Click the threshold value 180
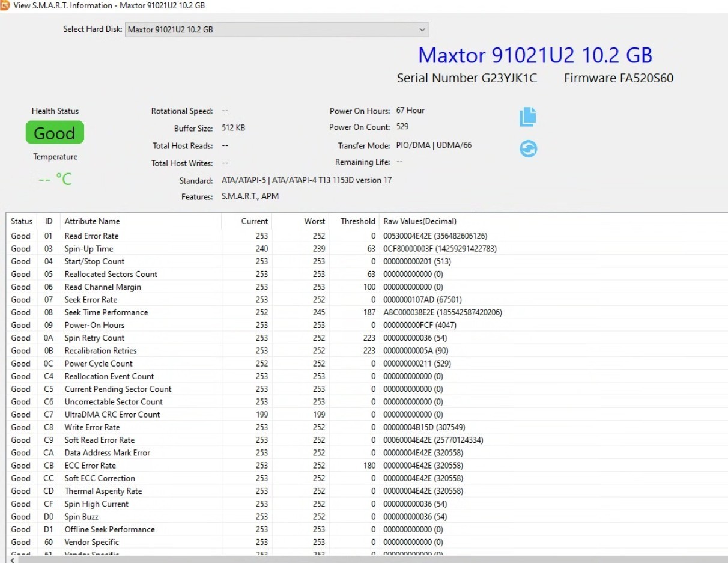Screen dimensions: 728x563 click(369, 466)
